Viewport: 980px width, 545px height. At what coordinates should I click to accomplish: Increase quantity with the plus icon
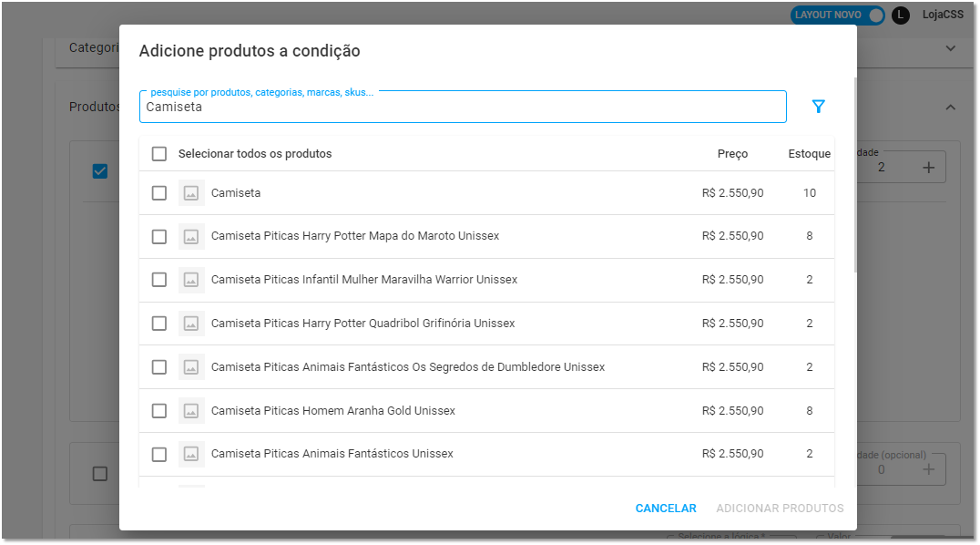tap(929, 167)
